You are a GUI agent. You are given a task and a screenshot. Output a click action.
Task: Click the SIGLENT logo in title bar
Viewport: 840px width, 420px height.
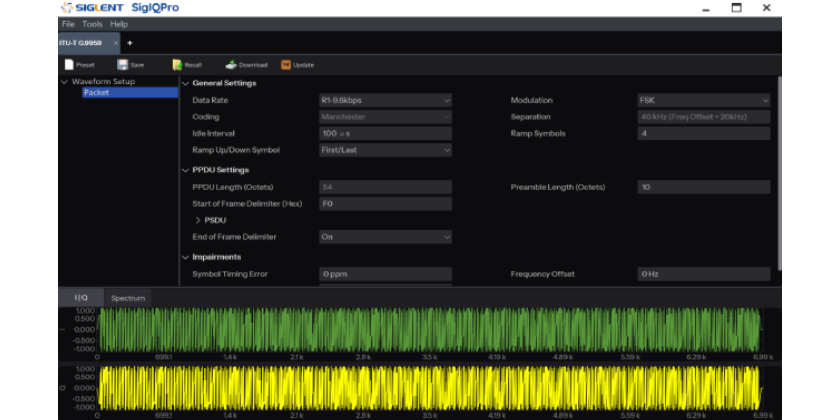point(93,8)
